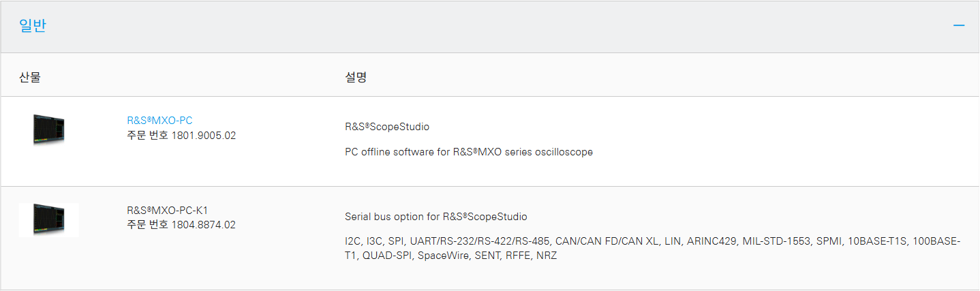Viewport: 980px width, 291px height.
Task: Click the R&S®MXO-PC product thumbnail
Action: coord(49,129)
